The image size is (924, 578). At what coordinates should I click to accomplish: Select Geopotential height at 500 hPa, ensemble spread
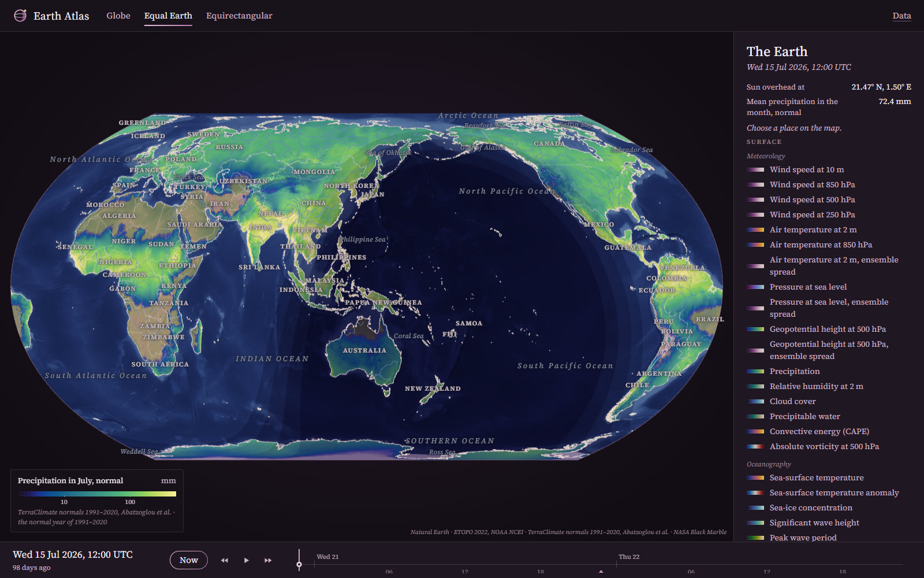coord(830,350)
